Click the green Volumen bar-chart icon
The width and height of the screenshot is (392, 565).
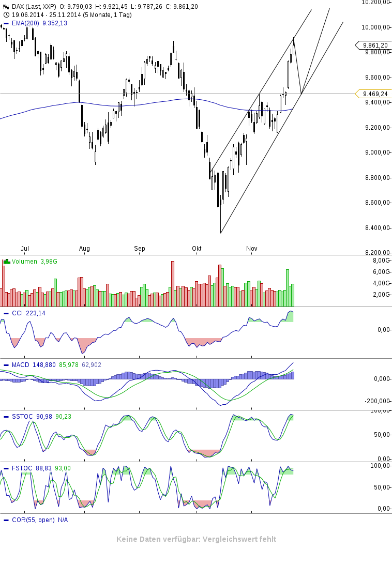(x=7, y=261)
